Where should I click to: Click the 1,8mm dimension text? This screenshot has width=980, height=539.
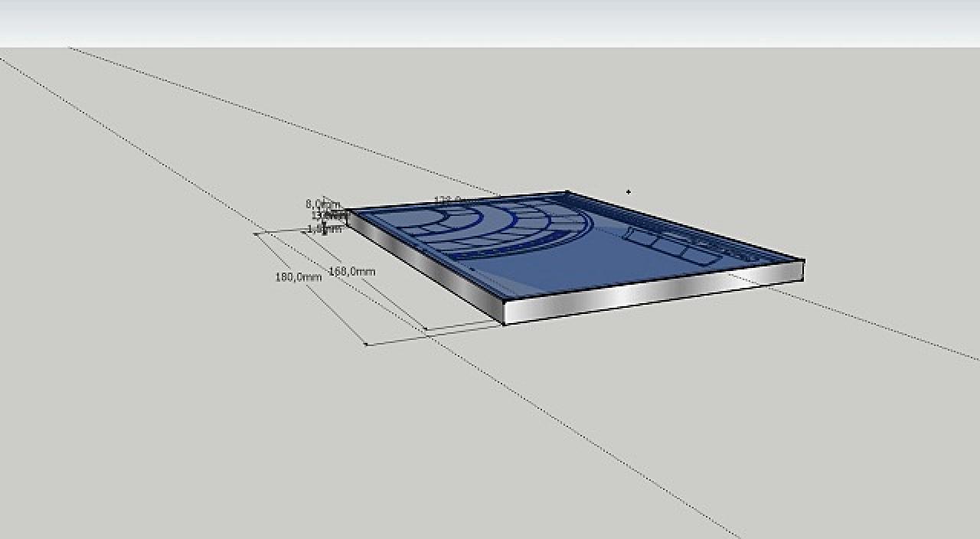[324, 228]
